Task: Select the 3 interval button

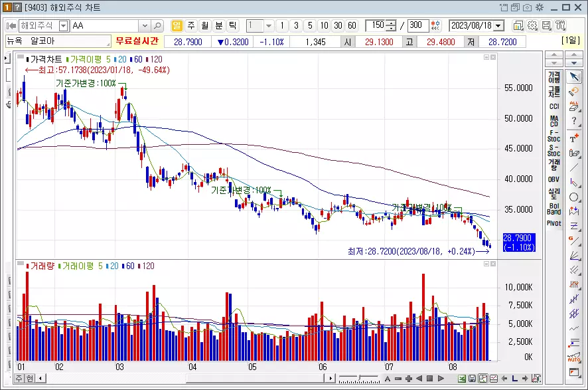Action: tap(296, 25)
